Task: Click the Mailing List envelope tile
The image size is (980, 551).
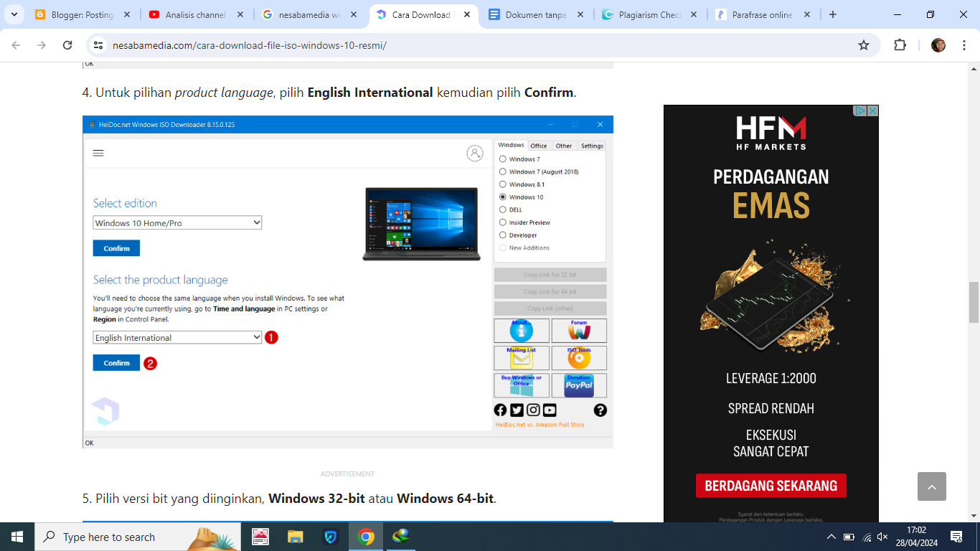Action: [x=522, y=358]
